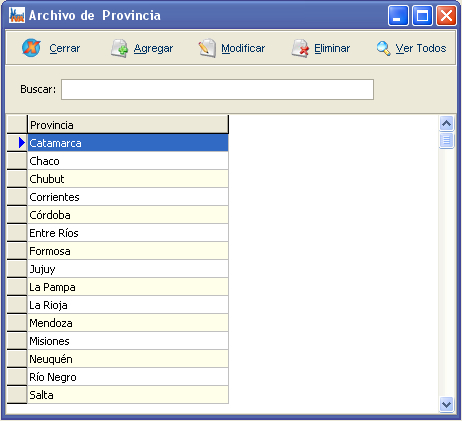Select the Entre Ríos row
This screenshot has width=462, height=421.
coord(128,233)
